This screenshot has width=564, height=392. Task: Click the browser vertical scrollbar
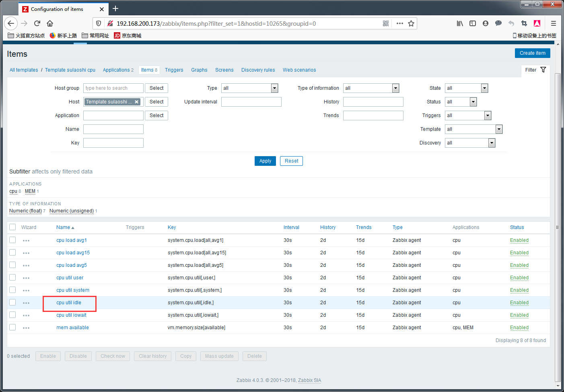[557, 227]
